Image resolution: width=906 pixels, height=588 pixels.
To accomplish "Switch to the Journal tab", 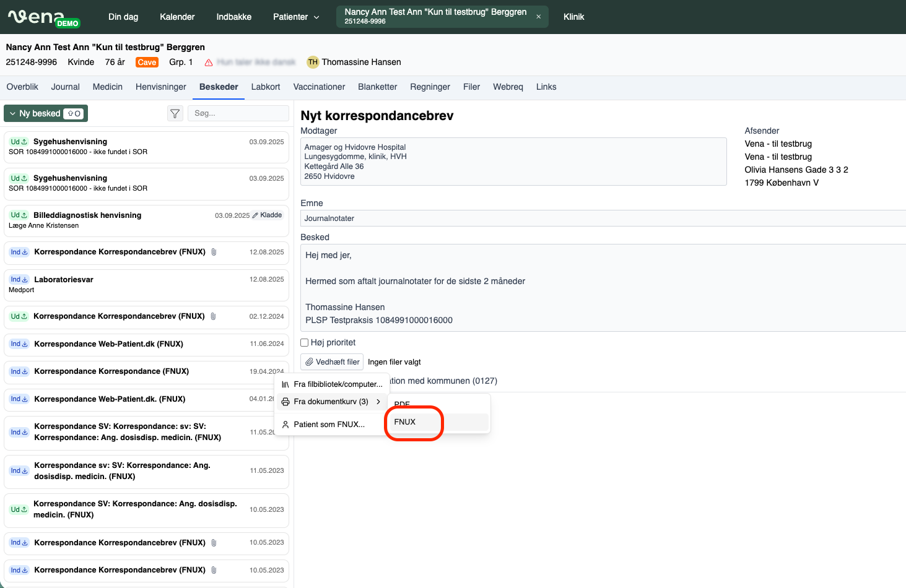I will point(65,87).
